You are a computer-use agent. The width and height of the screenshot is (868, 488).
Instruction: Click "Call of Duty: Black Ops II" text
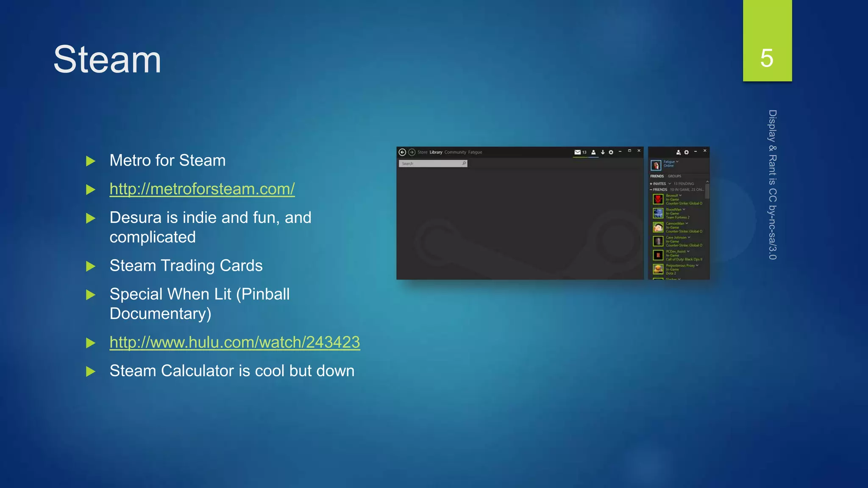point(684,259)
